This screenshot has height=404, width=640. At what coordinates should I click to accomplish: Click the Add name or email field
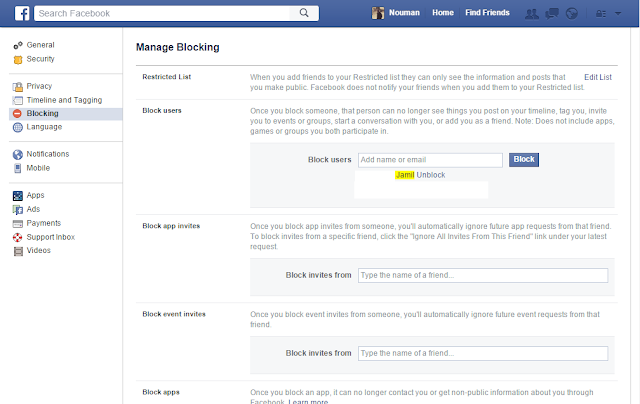tap(430, 160)
